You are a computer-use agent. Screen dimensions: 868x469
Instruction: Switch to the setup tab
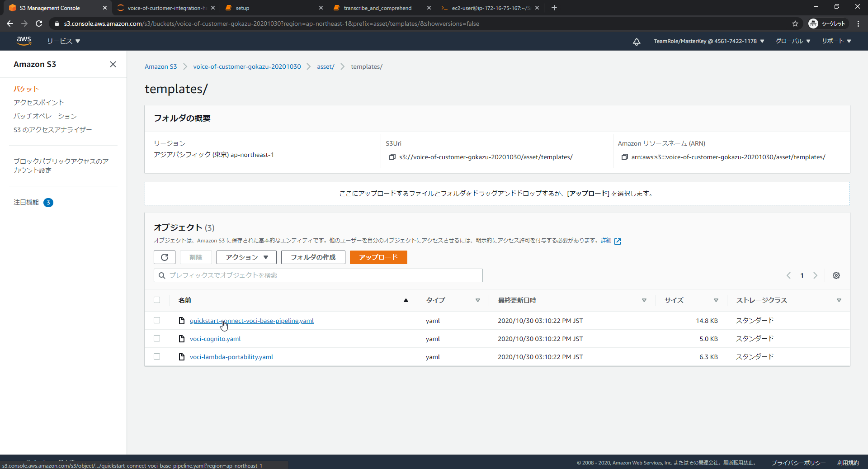[274, 8]
